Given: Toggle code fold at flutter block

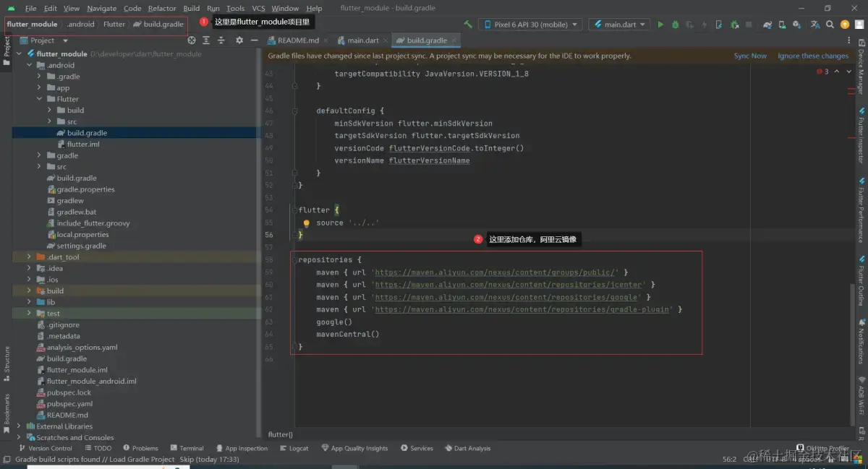Looking at the screenshot, I should point(294,210).
